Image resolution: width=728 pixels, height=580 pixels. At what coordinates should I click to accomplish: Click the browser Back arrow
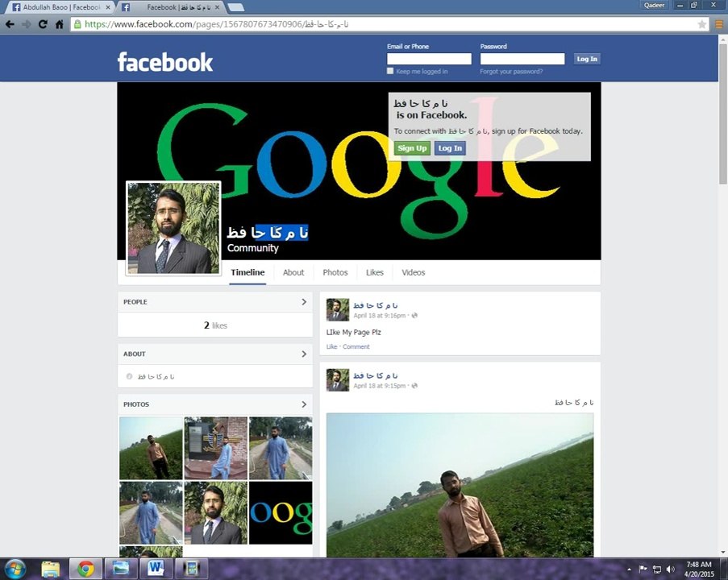click(x=10, y=24)
